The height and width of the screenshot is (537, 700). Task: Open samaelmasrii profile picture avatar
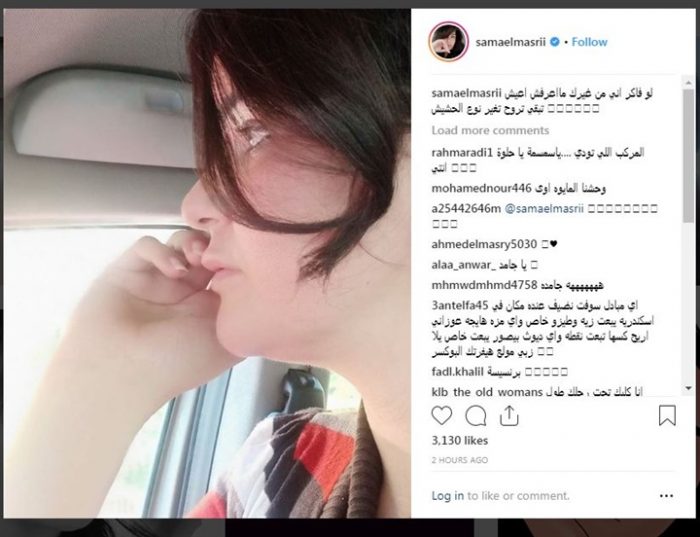point(448,41)
